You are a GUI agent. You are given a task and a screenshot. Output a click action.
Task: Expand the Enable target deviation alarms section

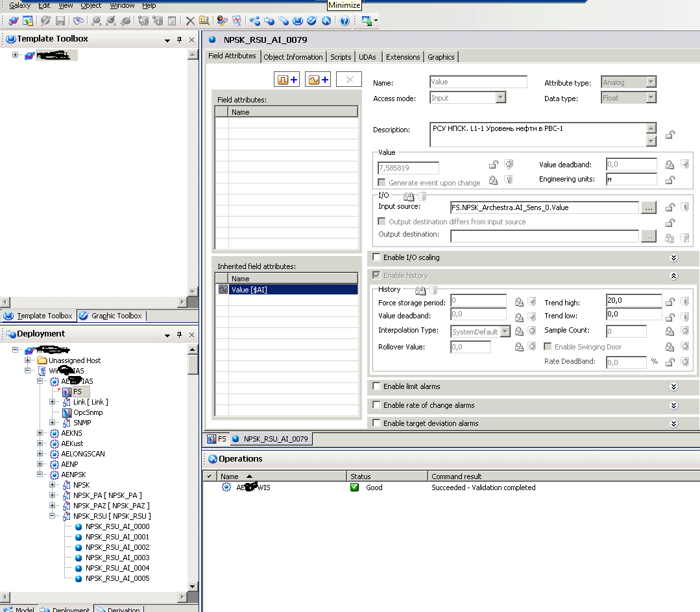673,423
